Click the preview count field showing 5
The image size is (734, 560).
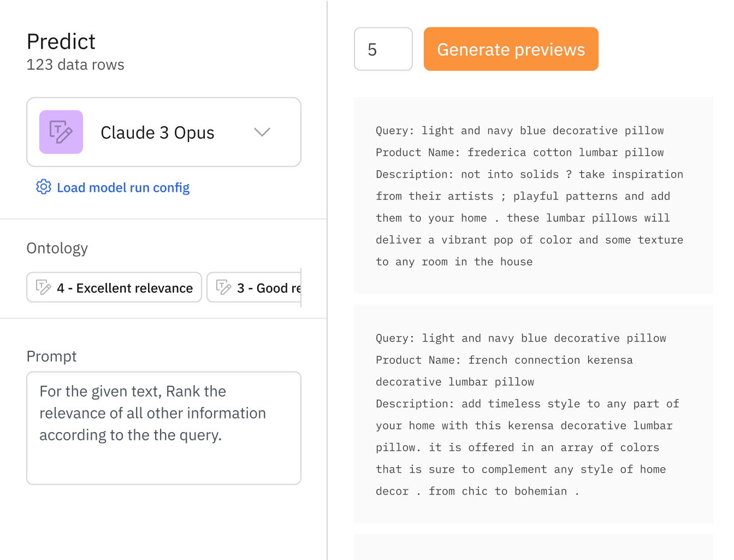pyautogui.click(x=383, y=49)
